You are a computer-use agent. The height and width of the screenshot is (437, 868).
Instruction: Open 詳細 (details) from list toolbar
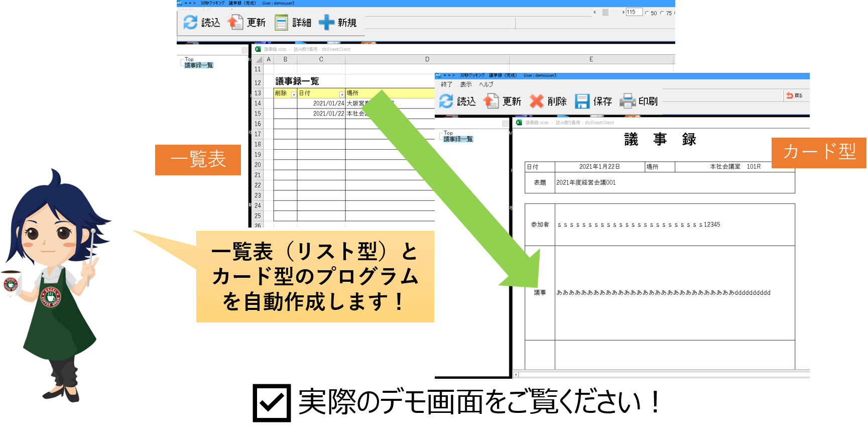pos(281,22)
